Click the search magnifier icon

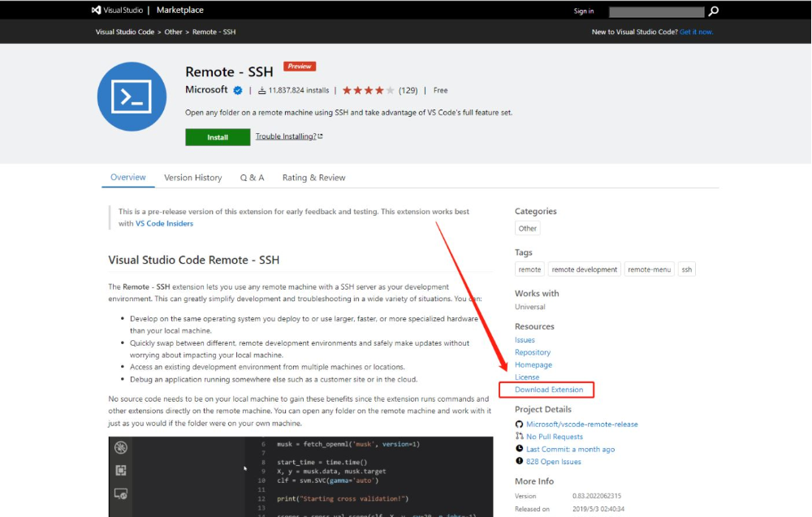(x=714, y=11)
